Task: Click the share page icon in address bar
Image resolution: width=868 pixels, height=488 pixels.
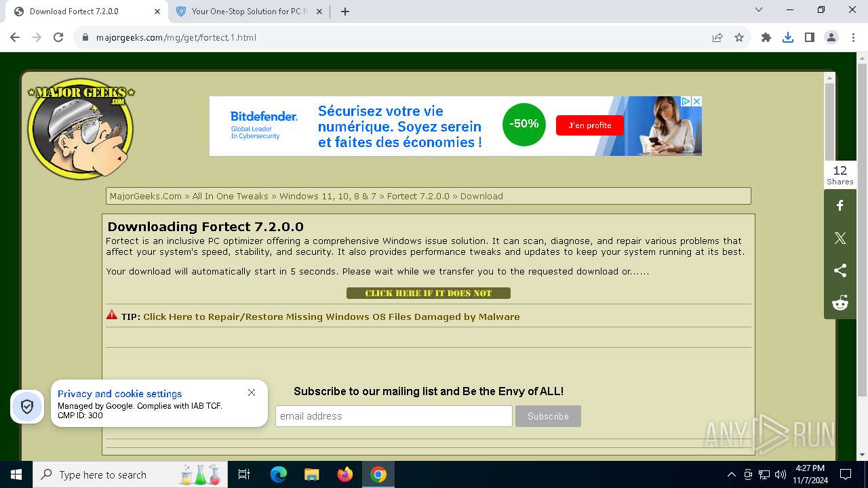Action: point(717,37)
